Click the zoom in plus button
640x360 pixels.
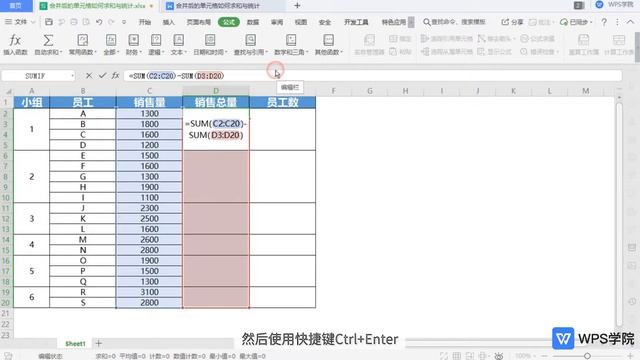point(630,356)
